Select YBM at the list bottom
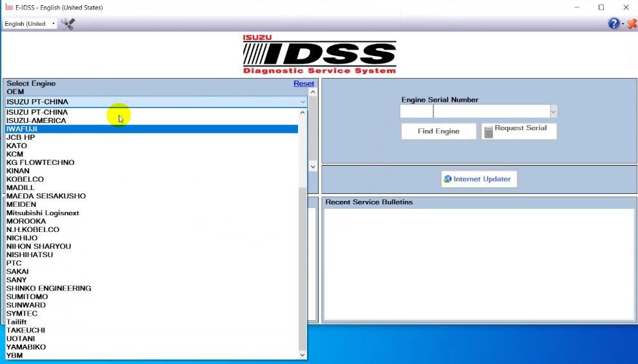Viewport: 638px width, 364px height. click(x=152, y=356)
